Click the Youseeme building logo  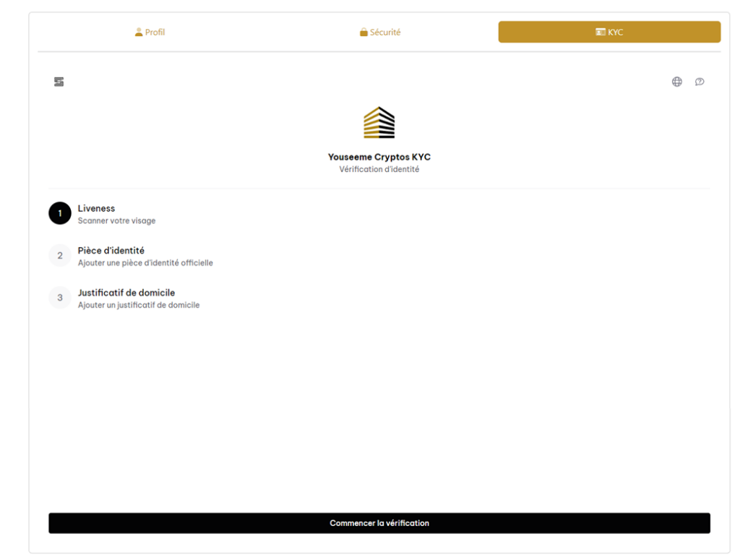[379, 123]
